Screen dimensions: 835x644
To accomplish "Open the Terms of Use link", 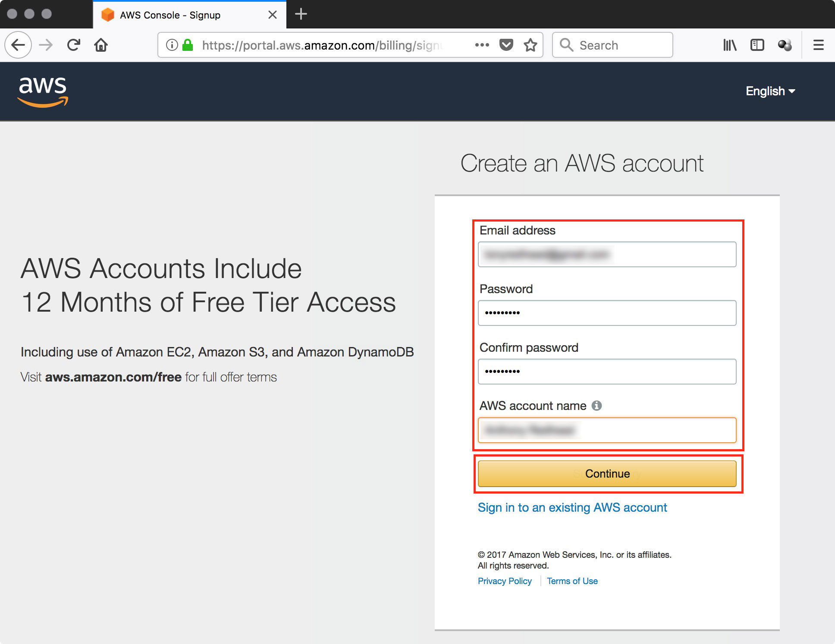I will (x=572, y=581).
